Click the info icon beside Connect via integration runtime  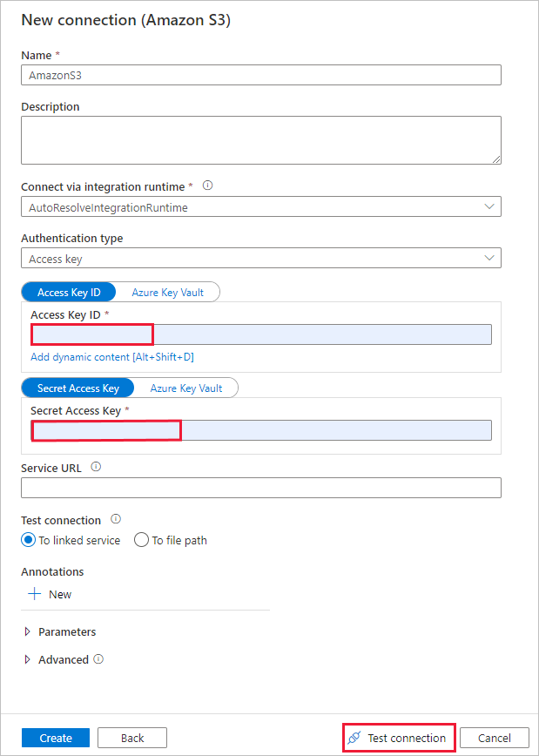pos(207,186)
